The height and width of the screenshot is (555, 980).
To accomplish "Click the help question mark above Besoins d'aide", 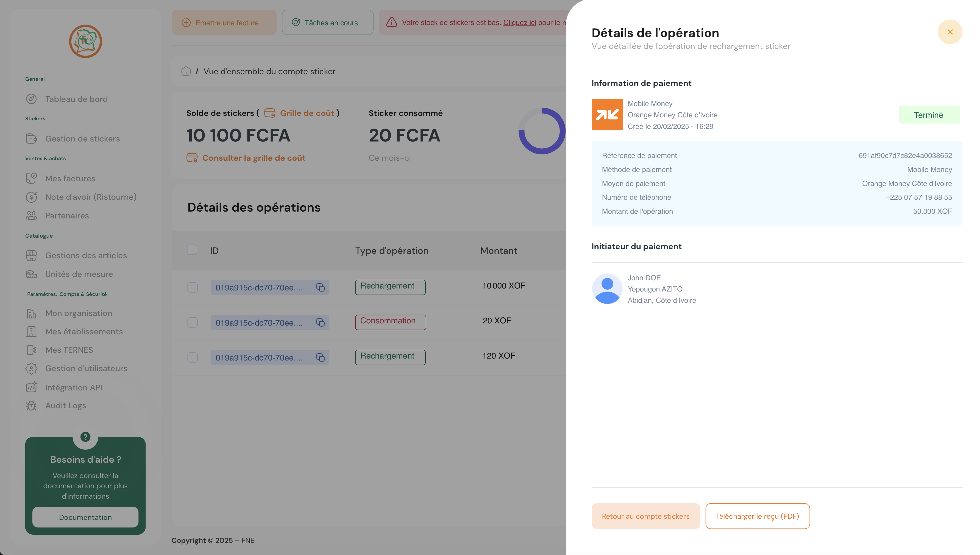I will click(85, 437).
